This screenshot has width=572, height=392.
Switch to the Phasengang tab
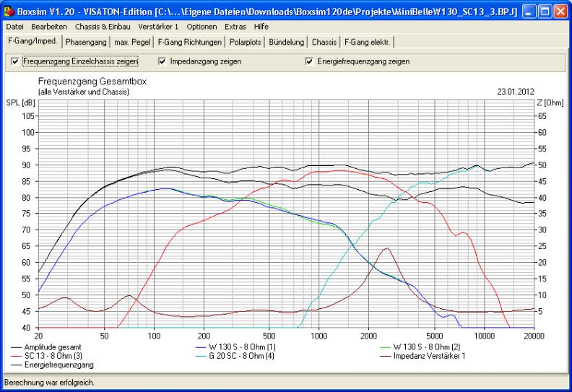[x=86, y=43]
